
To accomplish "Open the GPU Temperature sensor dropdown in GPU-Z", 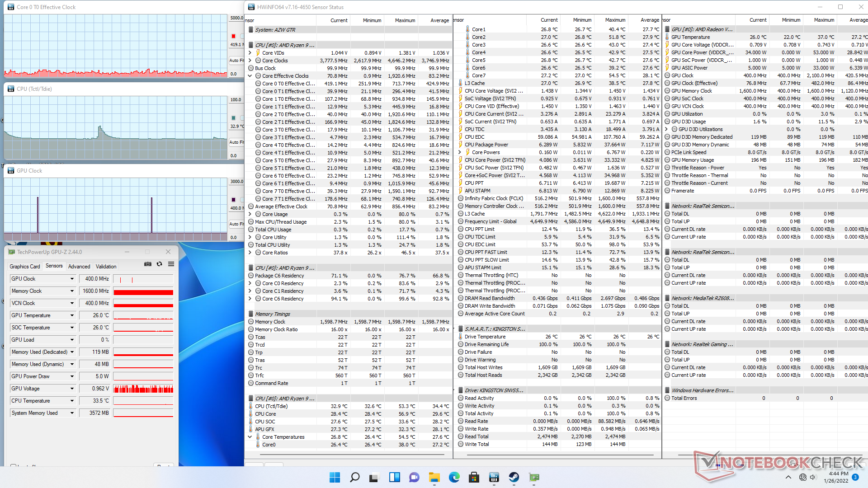I will [x=72, y=315].
